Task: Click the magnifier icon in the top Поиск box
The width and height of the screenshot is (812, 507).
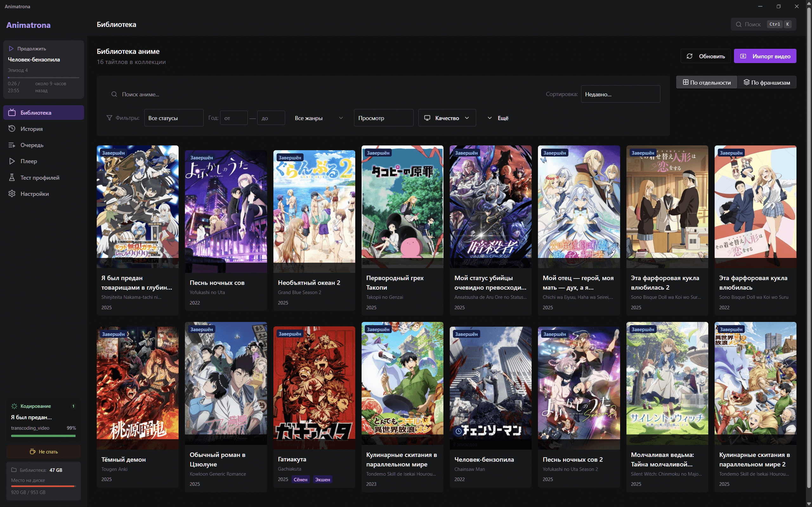Action: pyautogui.click(x=738, y=24)
